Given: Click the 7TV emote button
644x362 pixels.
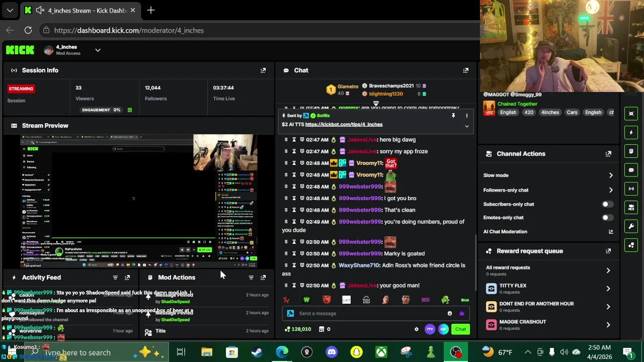Looking at the screenshot, I should click(x=430, y=329).
